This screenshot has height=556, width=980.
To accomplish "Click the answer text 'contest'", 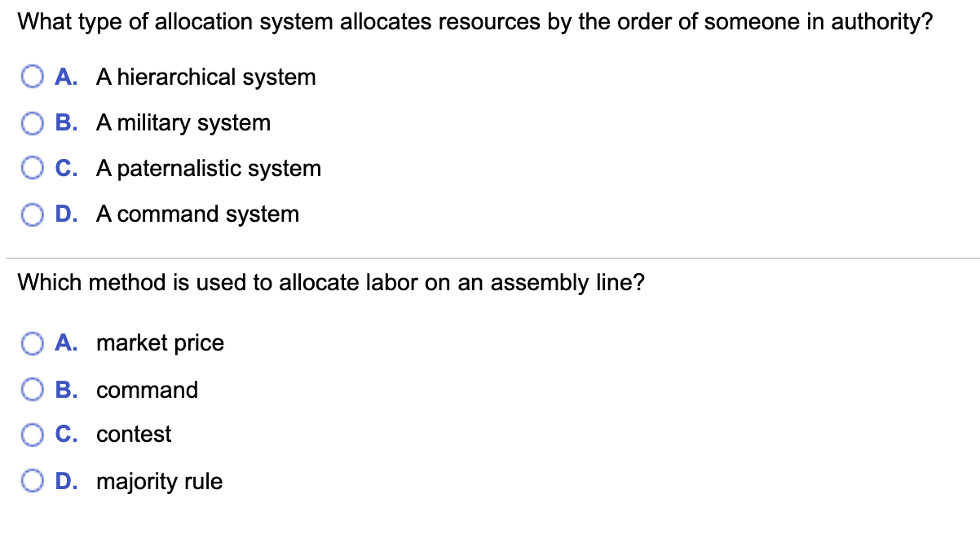I will (133, 435).
